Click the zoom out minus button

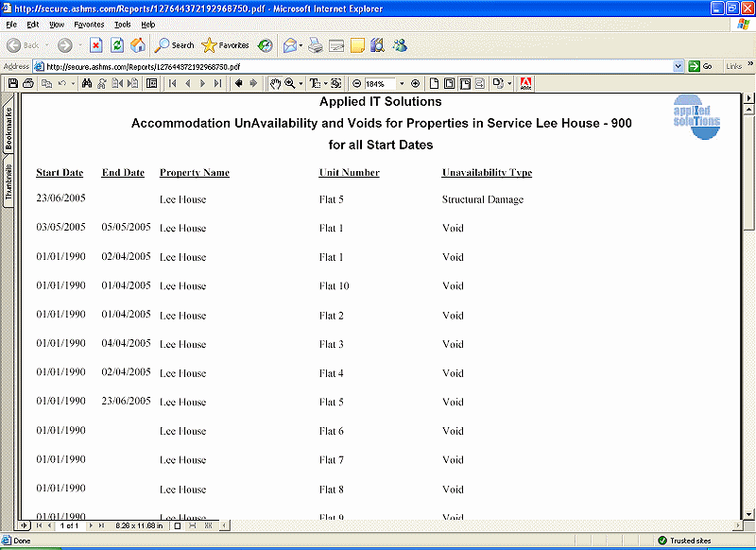click(356, 84)
